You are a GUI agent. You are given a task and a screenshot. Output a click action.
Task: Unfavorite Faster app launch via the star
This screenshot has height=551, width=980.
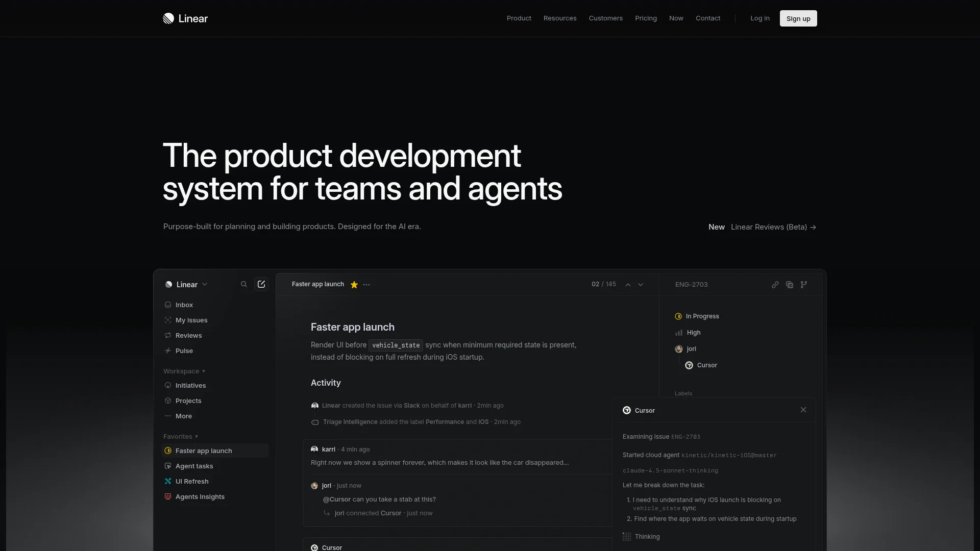coord(354,285)
